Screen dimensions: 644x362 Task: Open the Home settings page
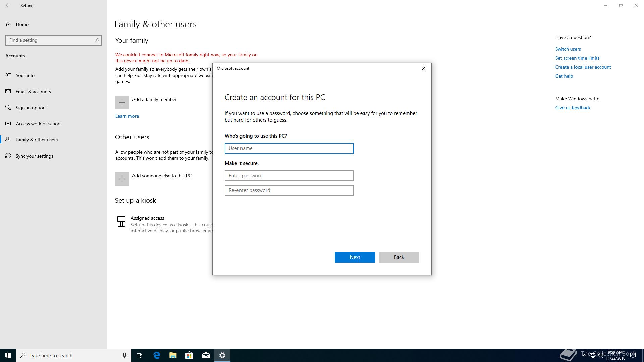(54, 24)
